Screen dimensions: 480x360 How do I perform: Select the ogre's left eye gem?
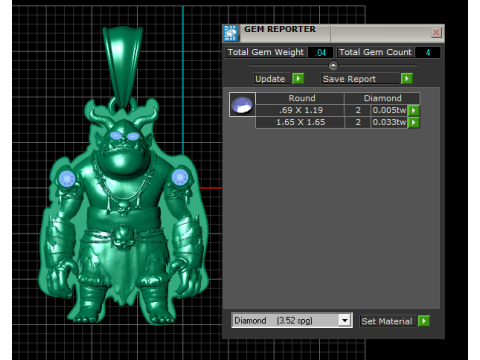116,136
